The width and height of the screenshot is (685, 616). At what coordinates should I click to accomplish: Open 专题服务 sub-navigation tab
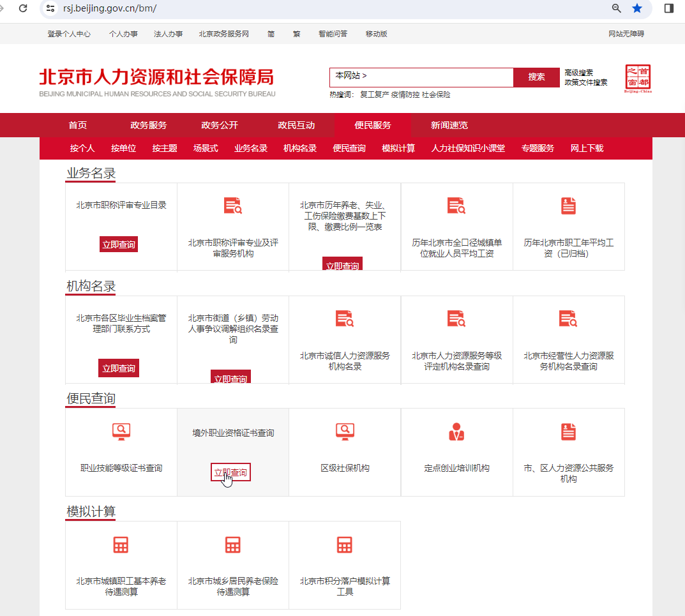538,148
